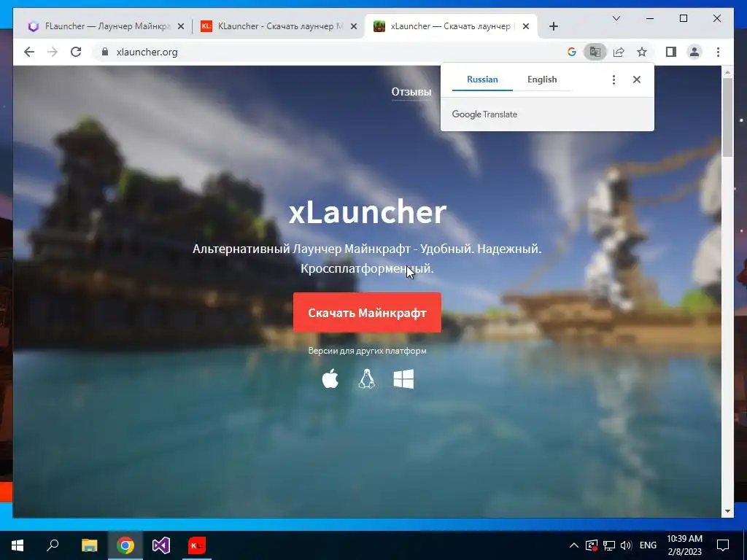Click the Chrome taskbar icon
Image resolution: width=747 pixels, height=560 pixels.
(125, 545)
